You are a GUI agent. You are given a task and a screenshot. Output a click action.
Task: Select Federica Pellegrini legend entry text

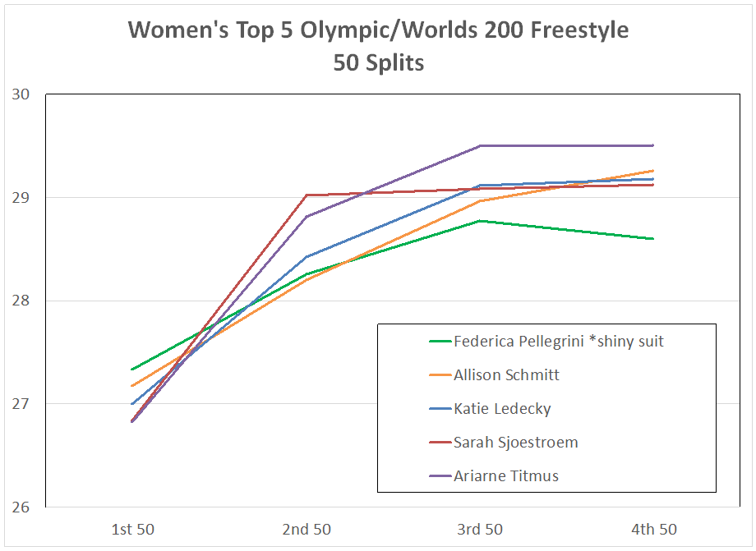pyautogui.click(x=559, y=341)
